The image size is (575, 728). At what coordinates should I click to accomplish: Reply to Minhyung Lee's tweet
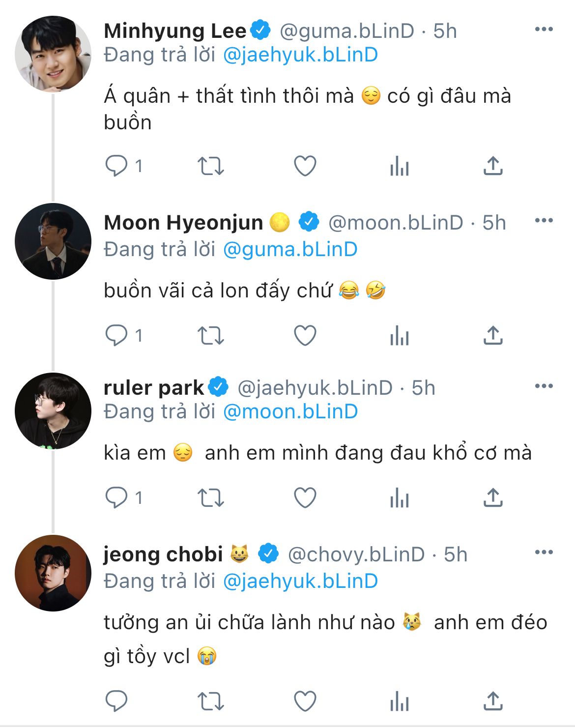[116, 166]
